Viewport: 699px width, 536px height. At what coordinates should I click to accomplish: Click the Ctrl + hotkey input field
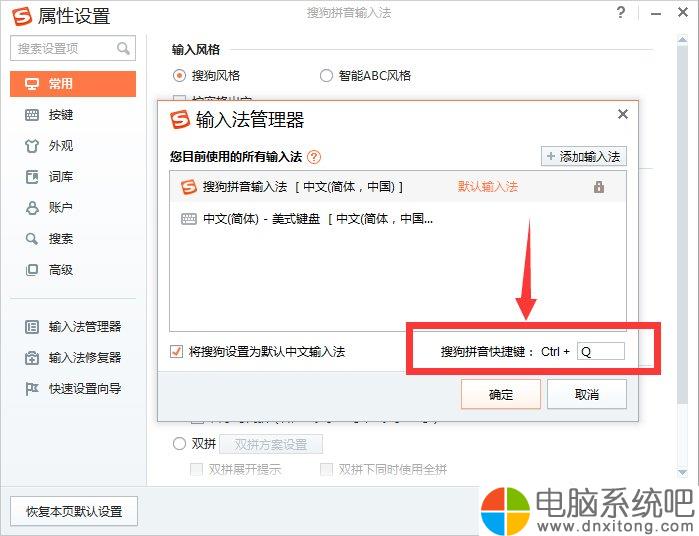click(x=600, y=351)
